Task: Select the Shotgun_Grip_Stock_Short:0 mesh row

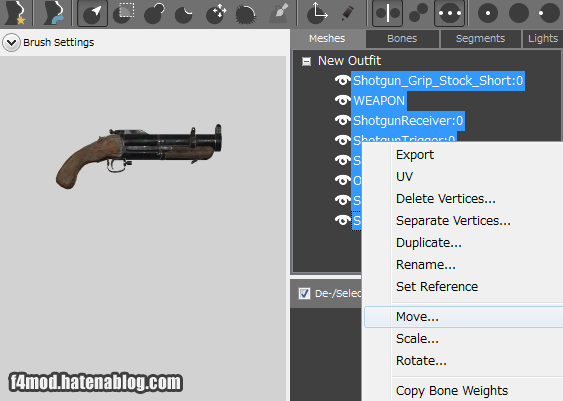Action: pos(438,81)
